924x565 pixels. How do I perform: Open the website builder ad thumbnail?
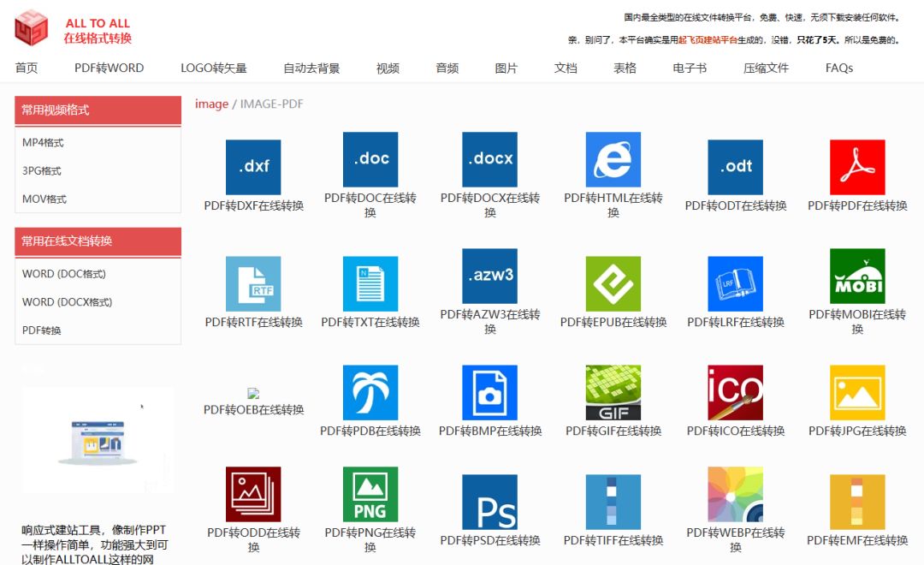98,440
